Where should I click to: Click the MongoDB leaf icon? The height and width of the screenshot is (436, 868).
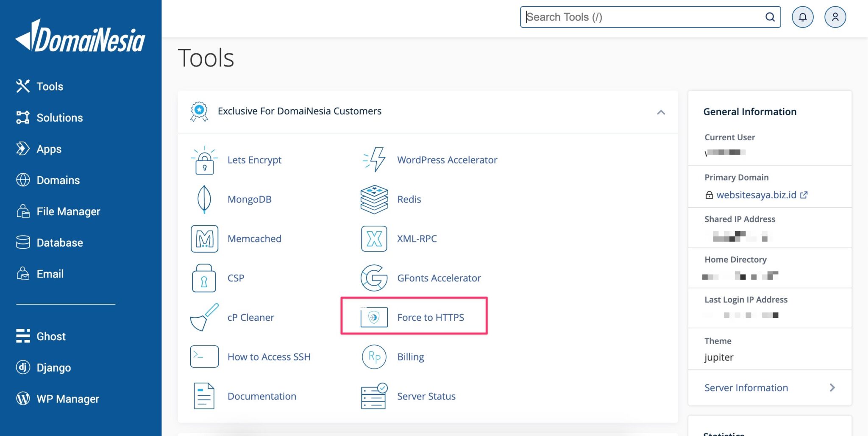coord(204,199)
